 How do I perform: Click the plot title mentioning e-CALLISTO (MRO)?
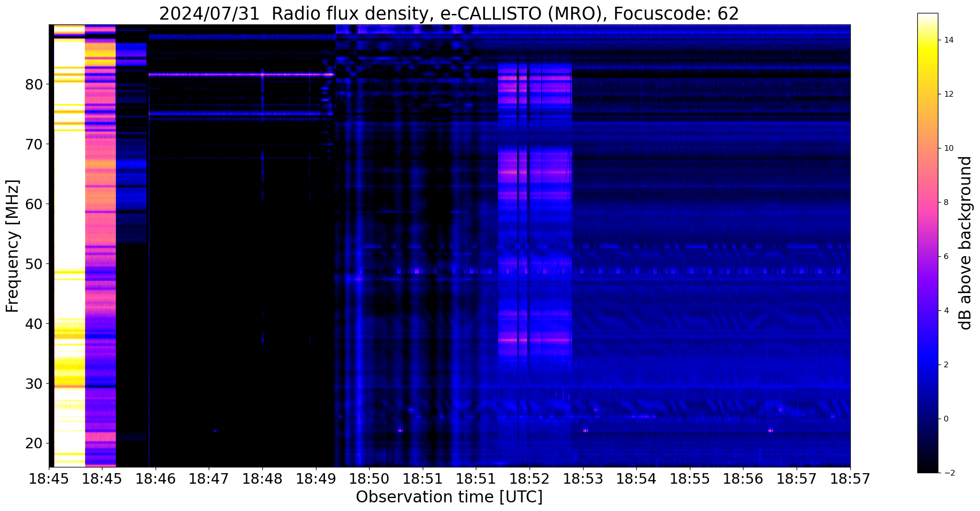tap(449, 13)
